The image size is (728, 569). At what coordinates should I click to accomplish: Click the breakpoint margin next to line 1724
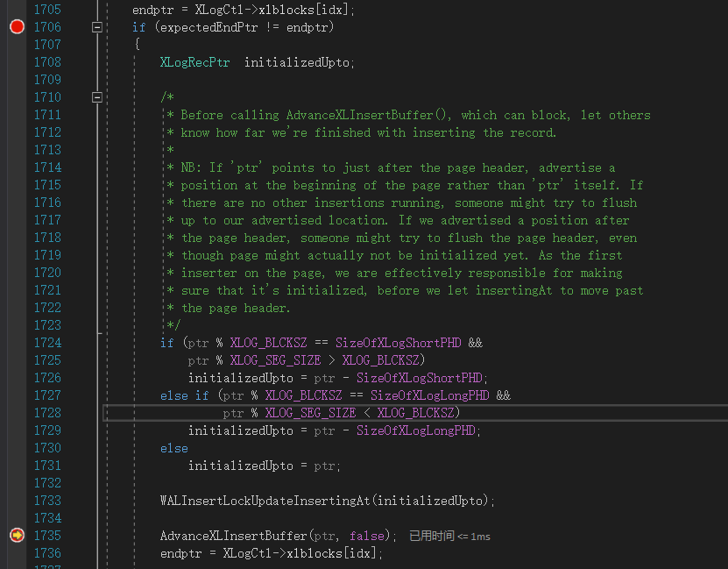15,342
